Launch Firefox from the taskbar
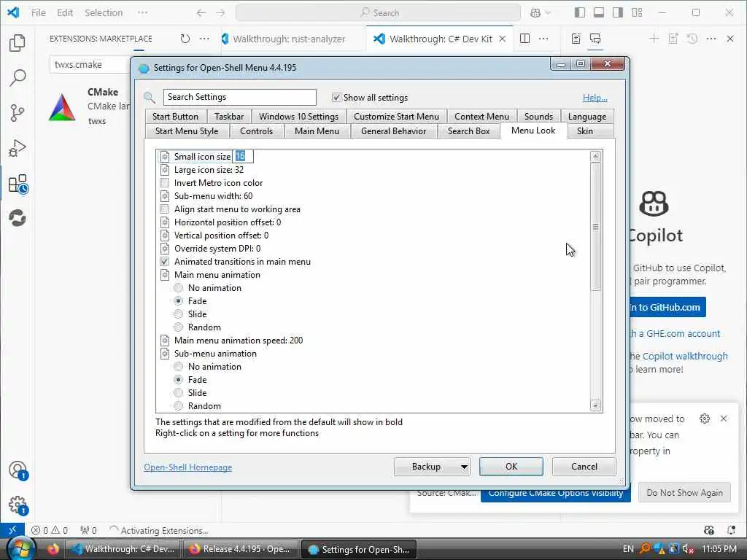This screenshot has height=560, width=747. (53, 549)
